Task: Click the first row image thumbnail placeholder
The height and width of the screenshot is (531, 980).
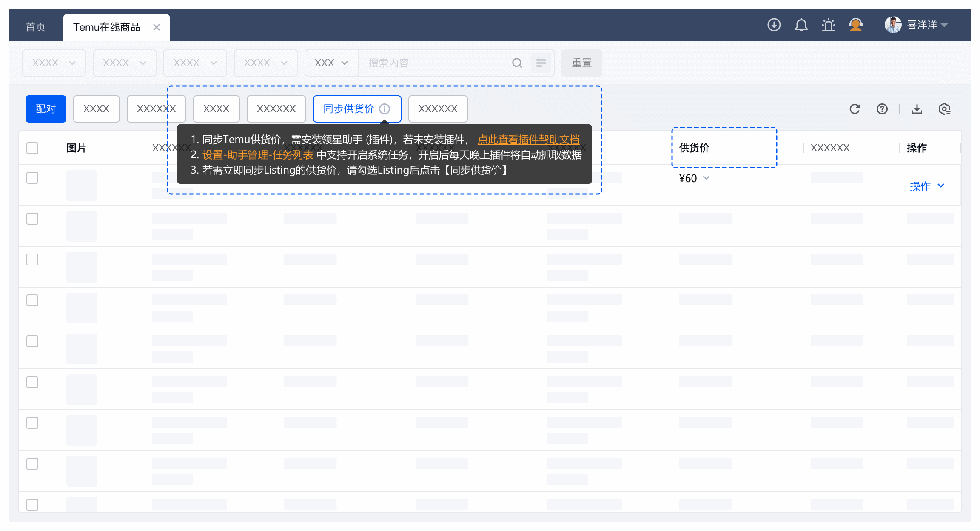Action: click(x=82, y=186)
